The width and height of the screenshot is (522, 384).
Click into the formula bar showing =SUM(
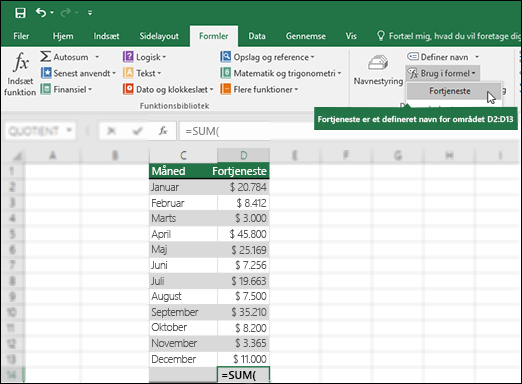(x=225, y=131)
